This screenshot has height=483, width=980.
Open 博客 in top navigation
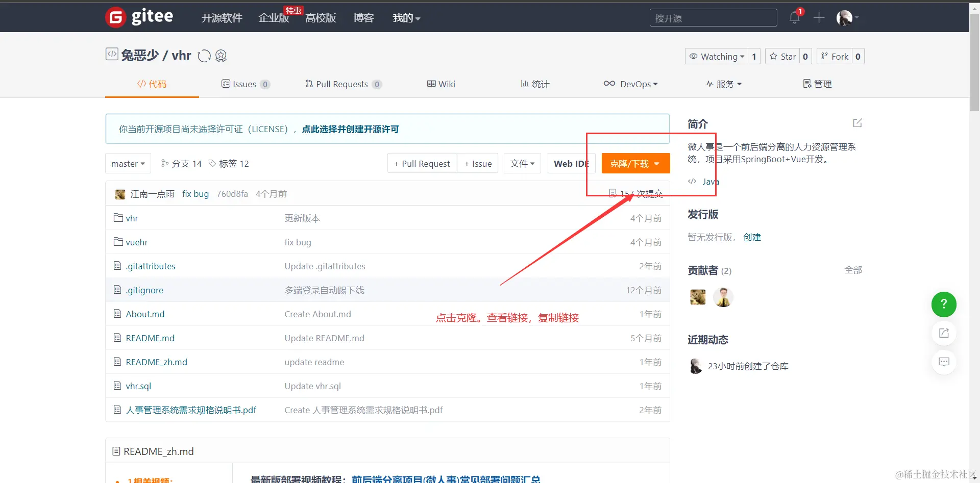coord(363,18)
